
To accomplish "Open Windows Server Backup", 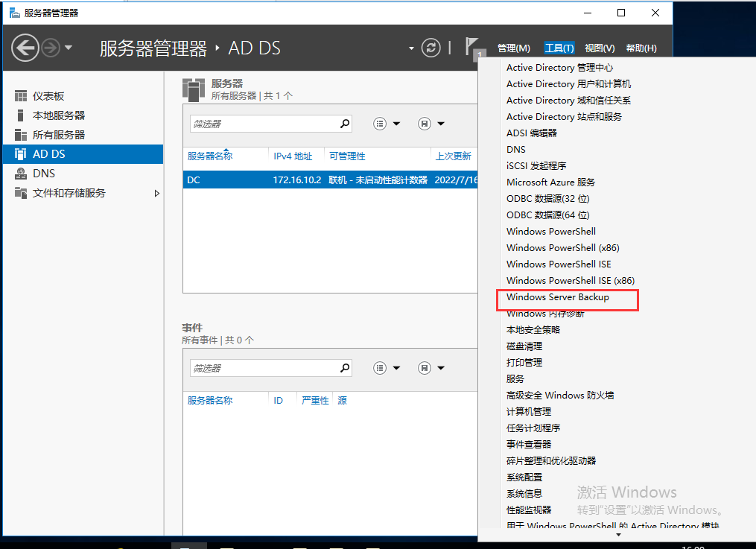I will [x=557, y=297].
